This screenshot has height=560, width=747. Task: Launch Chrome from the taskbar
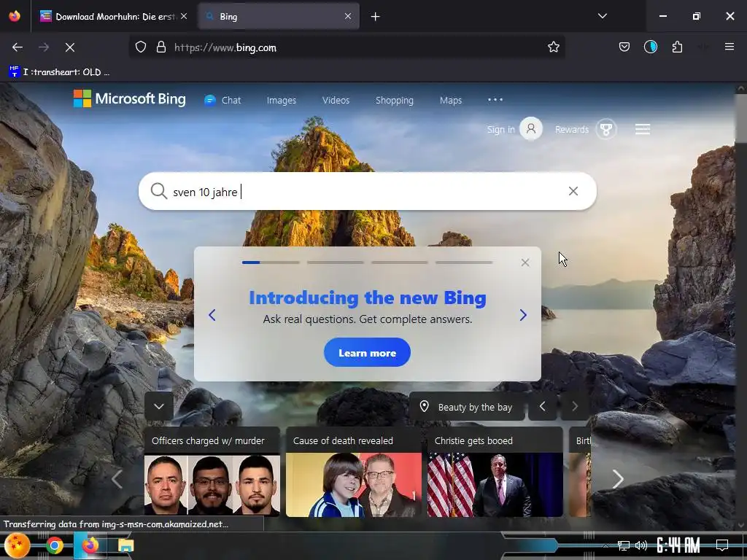pos(54,545)
